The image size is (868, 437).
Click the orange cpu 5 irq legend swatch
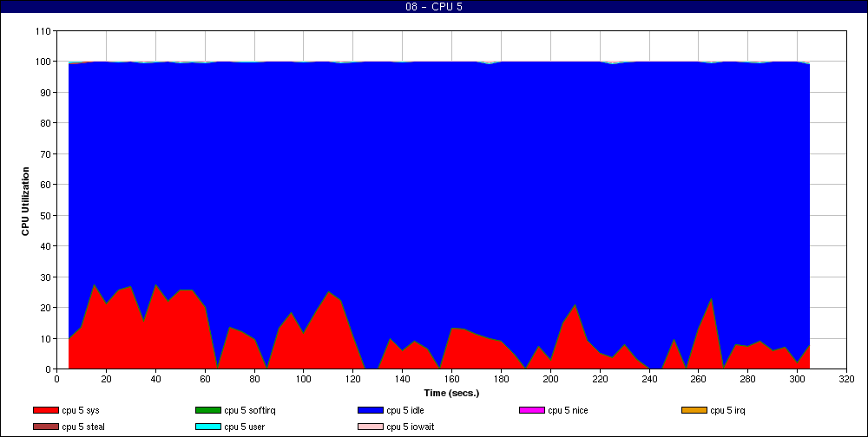coord(694,410)
